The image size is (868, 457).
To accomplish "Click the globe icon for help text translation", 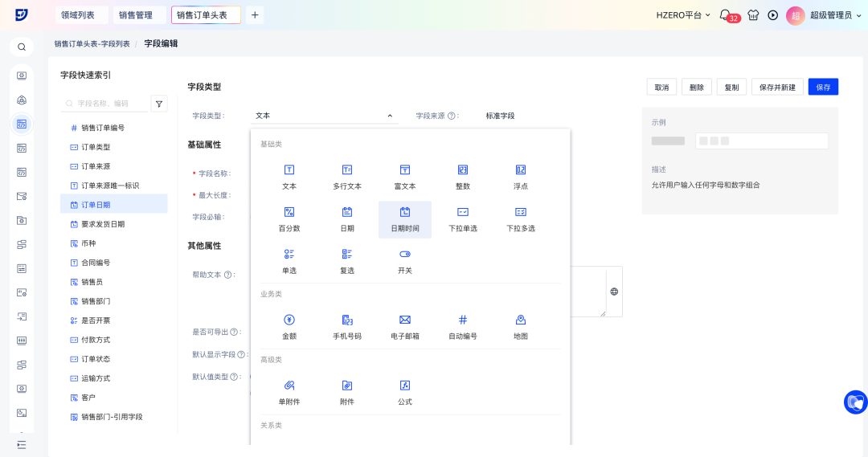I will pos(614,292).
